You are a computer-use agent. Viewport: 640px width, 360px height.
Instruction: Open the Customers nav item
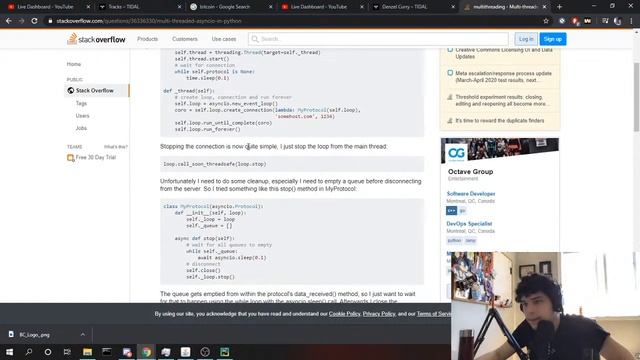[184, 39]
